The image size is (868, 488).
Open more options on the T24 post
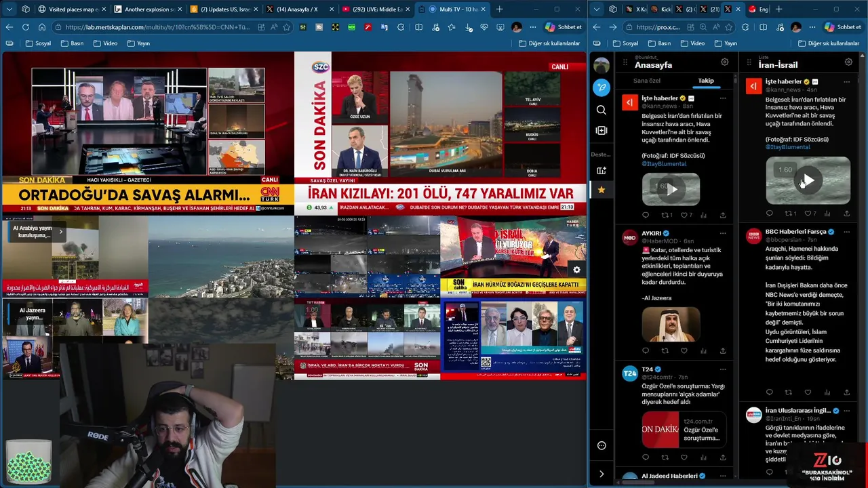click(723, 369)
